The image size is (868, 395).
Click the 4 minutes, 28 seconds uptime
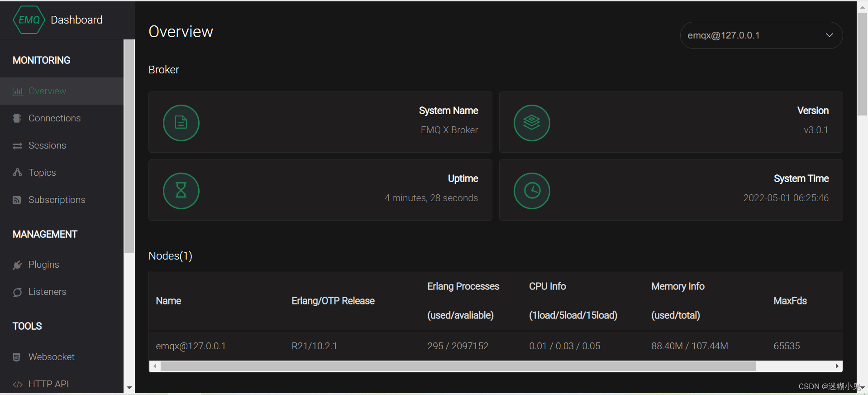click(x=431, y=198)
